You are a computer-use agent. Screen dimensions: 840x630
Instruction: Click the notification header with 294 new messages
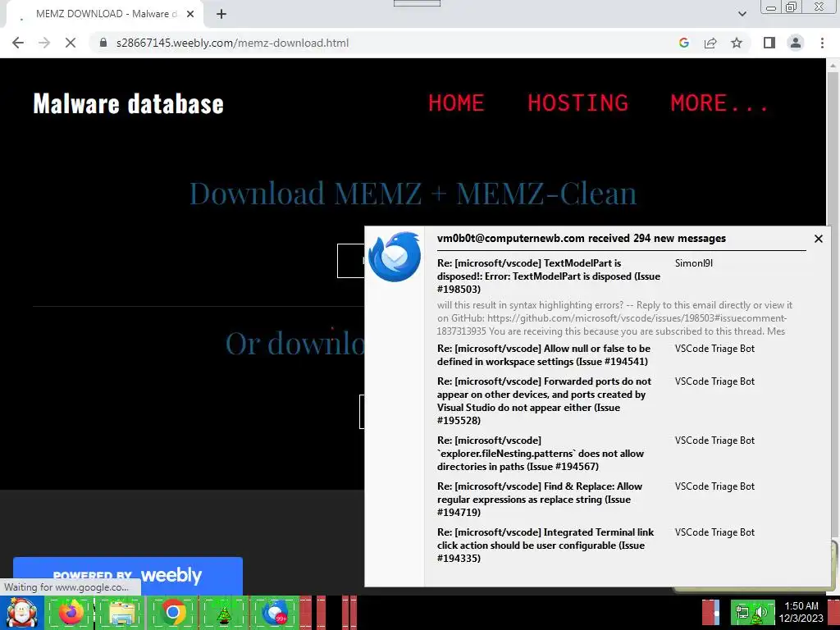[x=582, y=239]
